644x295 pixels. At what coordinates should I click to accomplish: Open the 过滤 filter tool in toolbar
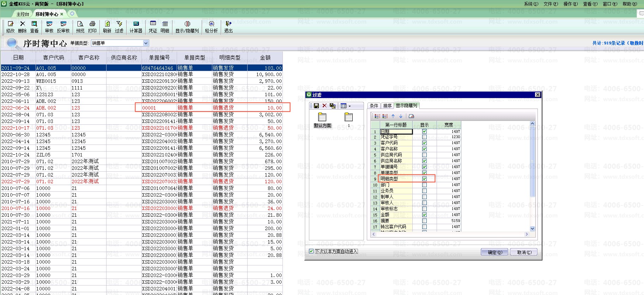[119, 27]
